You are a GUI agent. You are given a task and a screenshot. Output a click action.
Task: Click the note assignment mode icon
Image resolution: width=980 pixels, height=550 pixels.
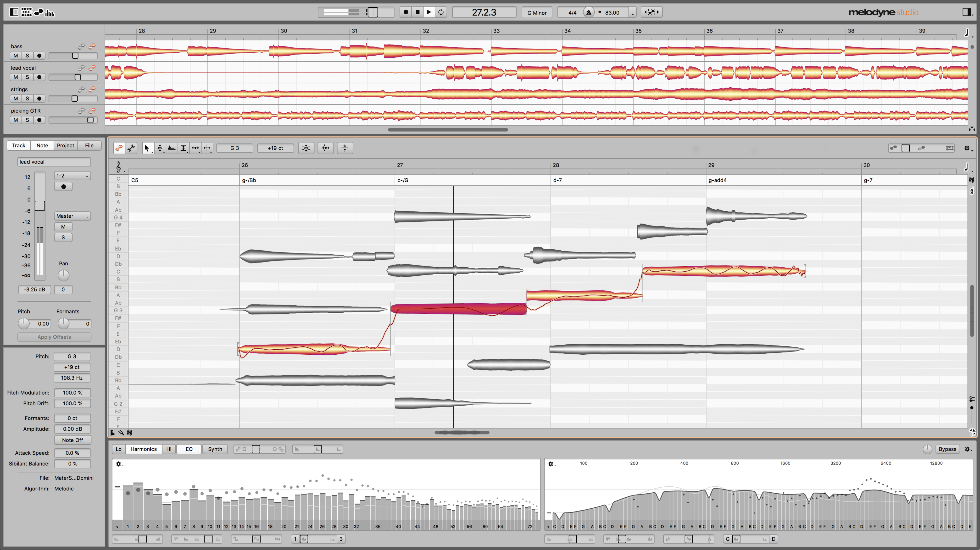pyautogui.click(x=131, y=147)
